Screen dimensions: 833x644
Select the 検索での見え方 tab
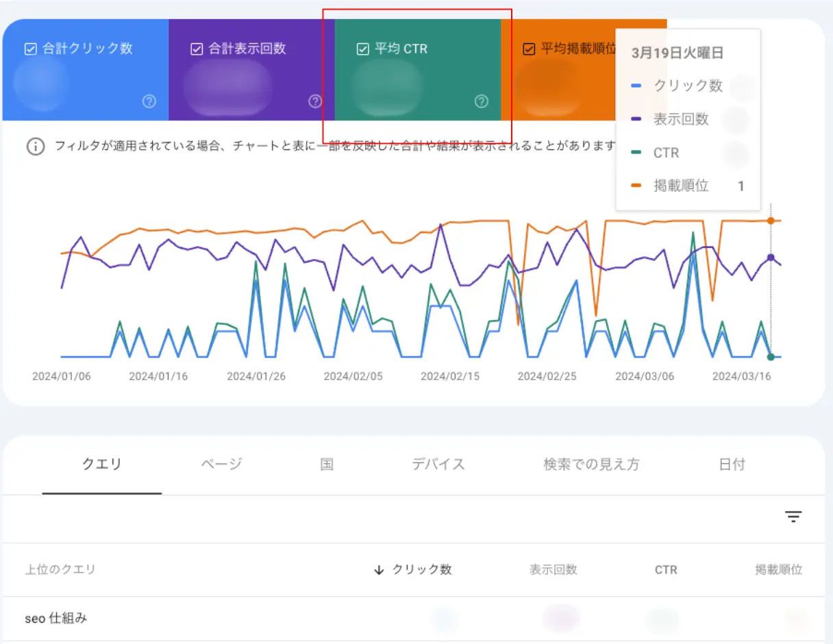[x=590, y=464]
